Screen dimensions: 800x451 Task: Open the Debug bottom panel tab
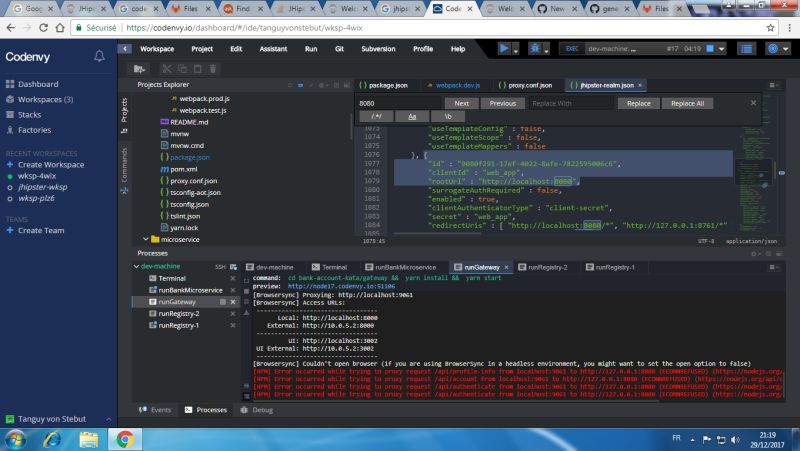pos(257,410)
